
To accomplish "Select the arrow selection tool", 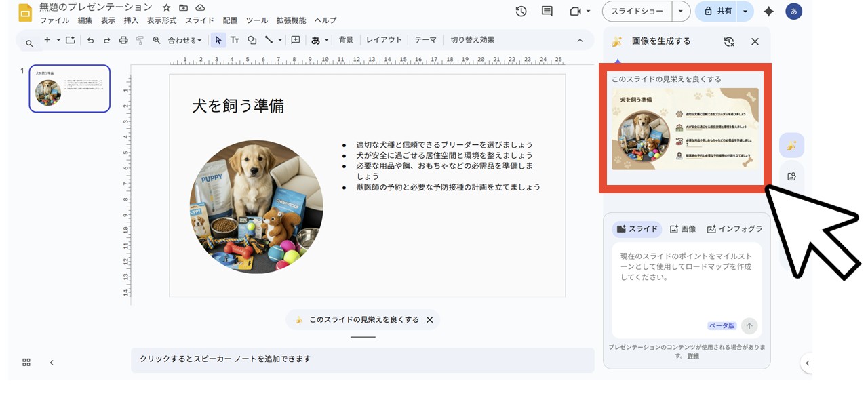I will [218, 40].
